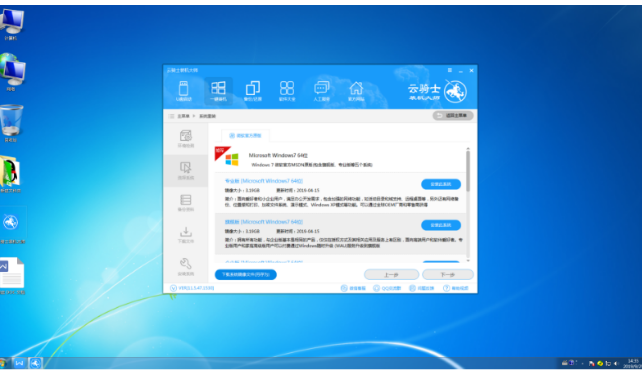Open the Windows Start button
This screenshot has width=642, height=380.
(x=2, y=363)
